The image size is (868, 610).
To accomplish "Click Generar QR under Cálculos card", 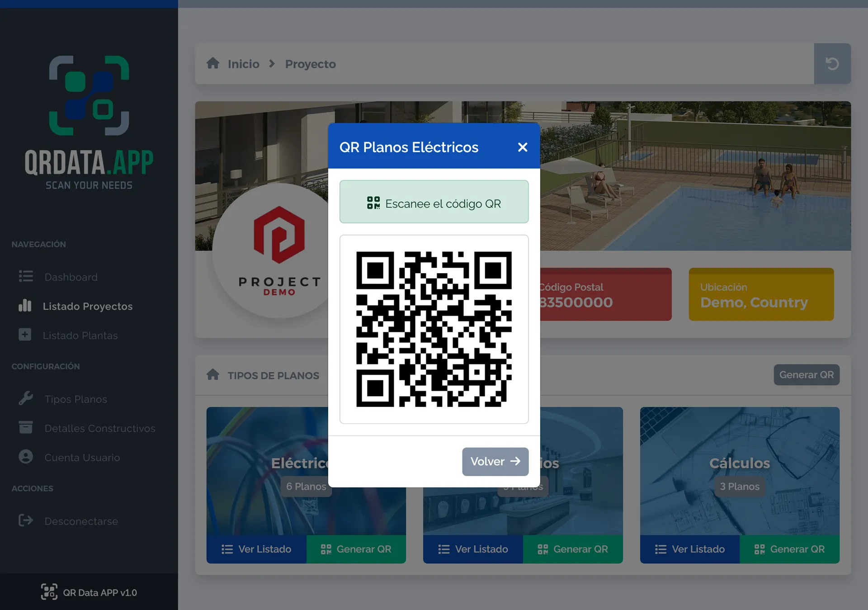I will click(x=789, y=549).
